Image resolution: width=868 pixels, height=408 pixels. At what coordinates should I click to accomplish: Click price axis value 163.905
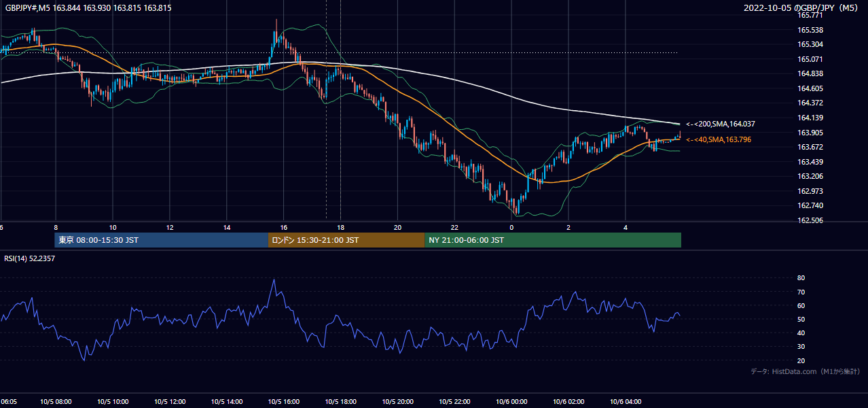pyautogui.click(x=810, y=133)
